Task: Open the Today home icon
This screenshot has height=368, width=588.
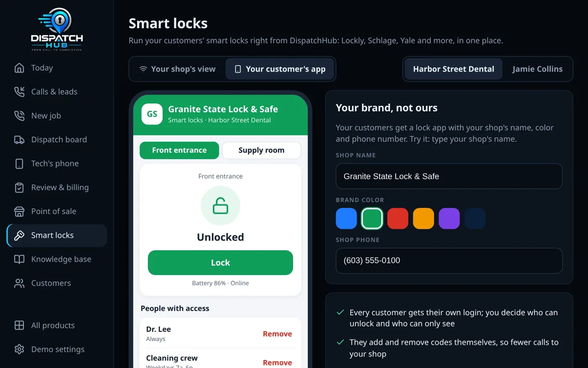Action: click(x=19, y=68)
